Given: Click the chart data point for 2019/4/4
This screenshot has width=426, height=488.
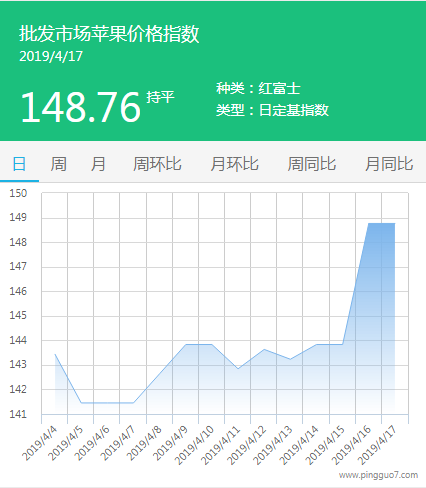Looking at the screenshot, I should [55, 354].
